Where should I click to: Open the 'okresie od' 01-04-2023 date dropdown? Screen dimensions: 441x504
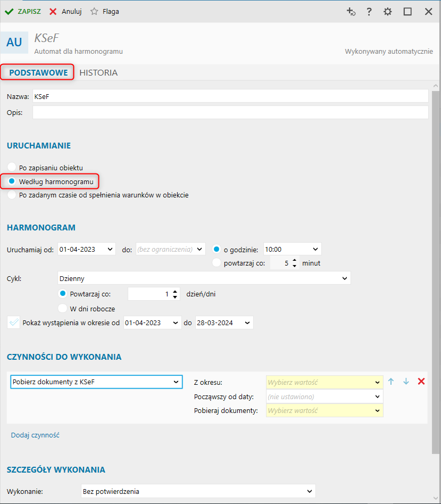[176, 323]
